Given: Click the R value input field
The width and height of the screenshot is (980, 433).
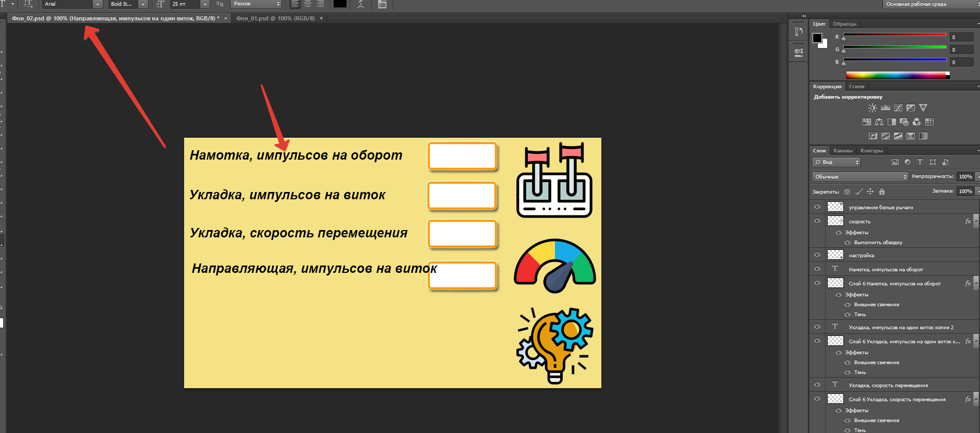Looking at the screenshot, I should (961, 37).
